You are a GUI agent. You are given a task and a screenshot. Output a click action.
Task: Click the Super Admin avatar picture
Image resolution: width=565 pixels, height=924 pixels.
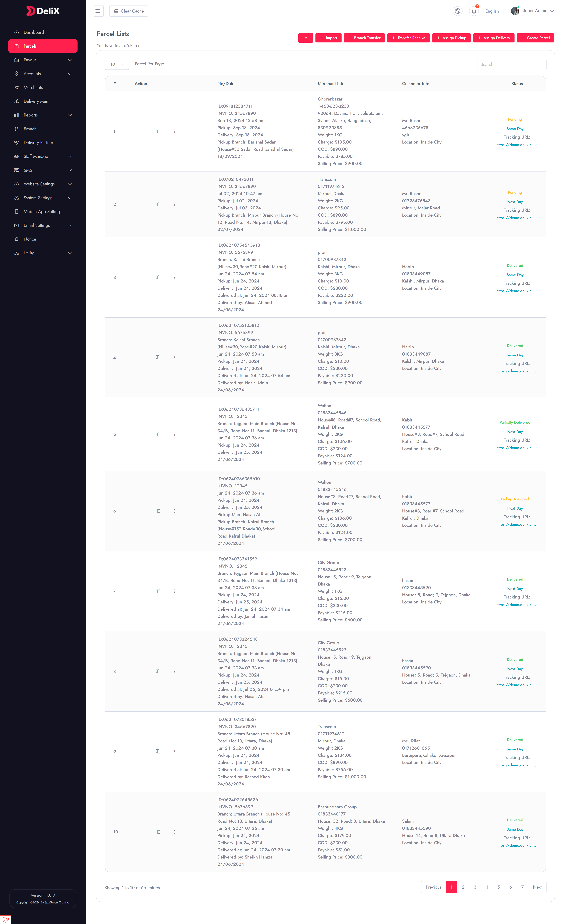[x=515, y=11]
